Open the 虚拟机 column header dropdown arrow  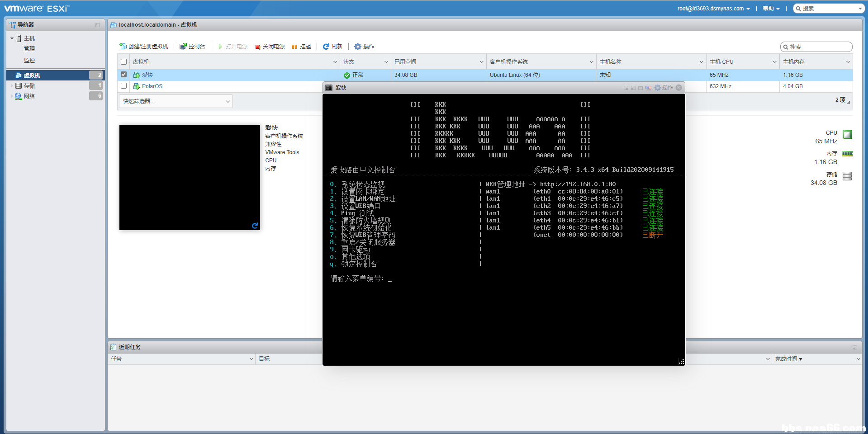[335, 62]
